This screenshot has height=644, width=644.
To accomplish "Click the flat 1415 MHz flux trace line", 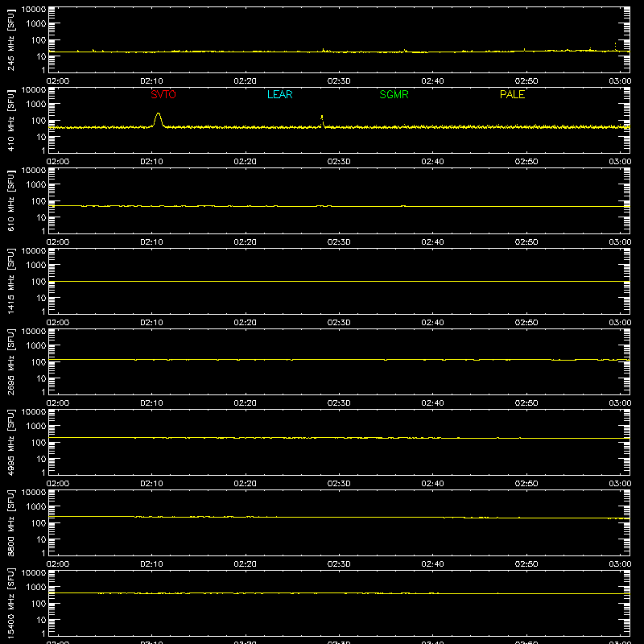I will tap(339, 281).
